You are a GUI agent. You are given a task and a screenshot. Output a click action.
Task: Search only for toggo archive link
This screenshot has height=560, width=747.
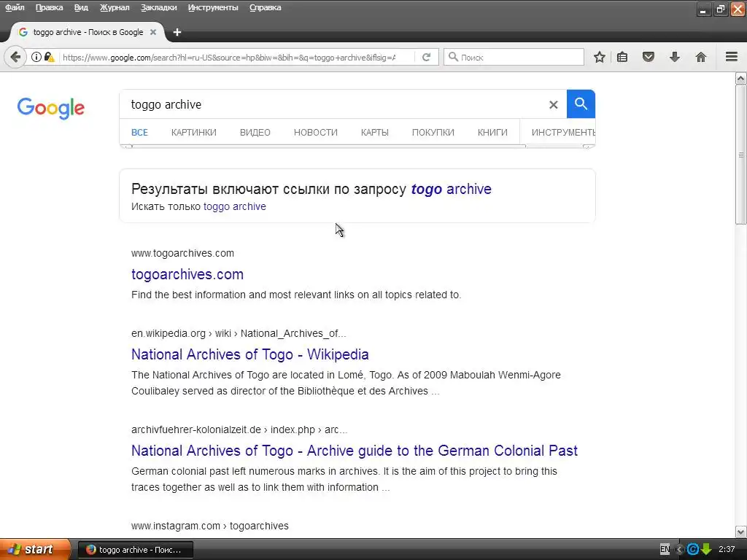point(234,206)
